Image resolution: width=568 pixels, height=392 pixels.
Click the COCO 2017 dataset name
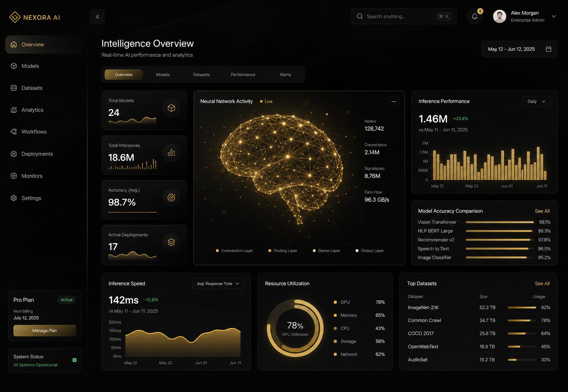tap(421, 333)
